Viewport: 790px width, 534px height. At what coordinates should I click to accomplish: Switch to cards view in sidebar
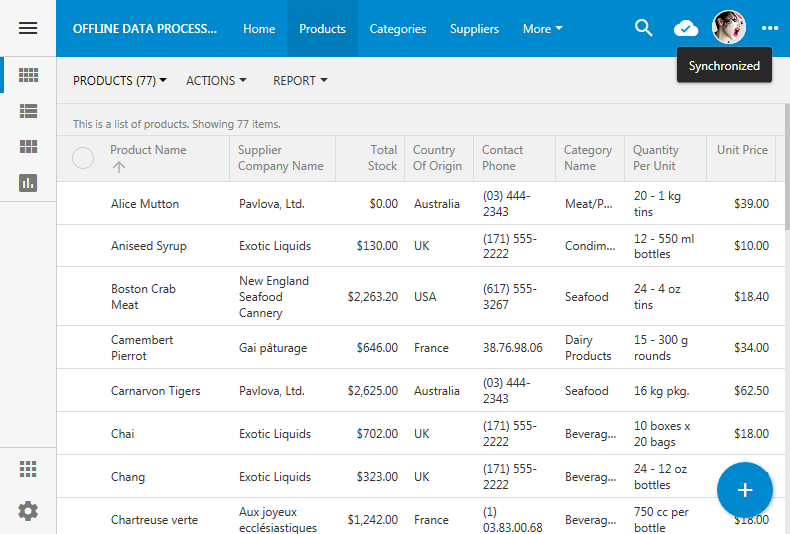[x=28, y=147]
